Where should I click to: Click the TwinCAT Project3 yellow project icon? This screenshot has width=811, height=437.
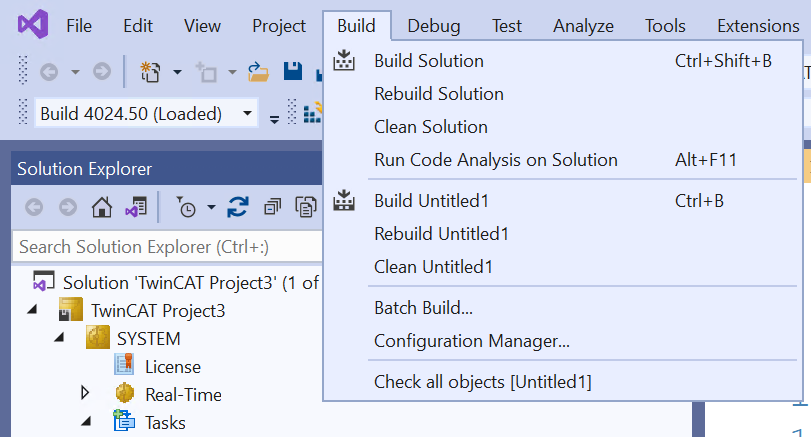pyautogui.click(x=71, y=309)
